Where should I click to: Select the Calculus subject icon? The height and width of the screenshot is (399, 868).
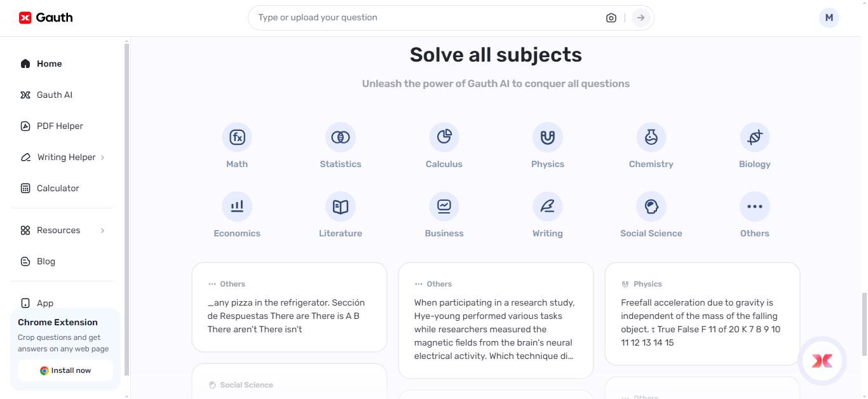tap(444, 137)
